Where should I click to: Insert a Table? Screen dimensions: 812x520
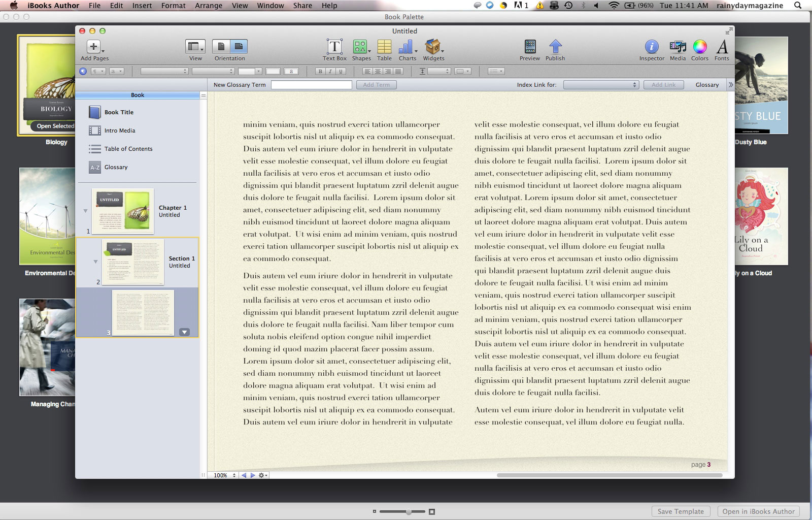pos(384,47)
